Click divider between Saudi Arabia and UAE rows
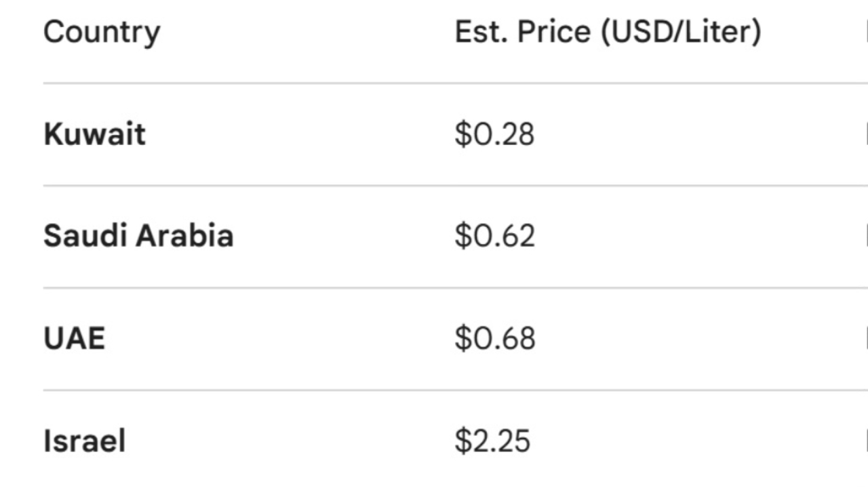This screenshot has height=488, width=868. coord(434,287)
